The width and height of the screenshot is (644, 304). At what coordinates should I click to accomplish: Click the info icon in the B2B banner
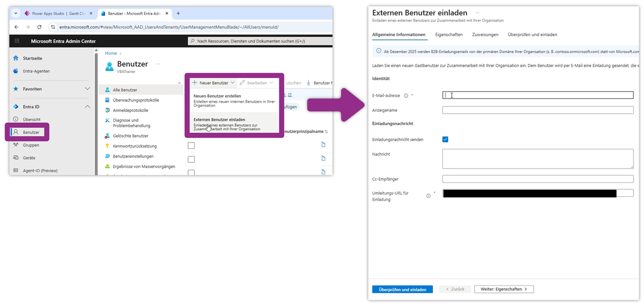coord(379,51)
